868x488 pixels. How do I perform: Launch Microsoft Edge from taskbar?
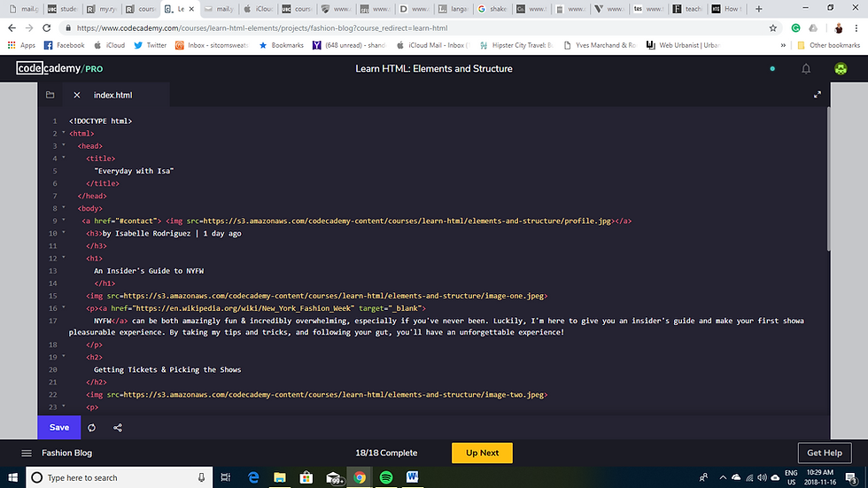tap(253, 477)
